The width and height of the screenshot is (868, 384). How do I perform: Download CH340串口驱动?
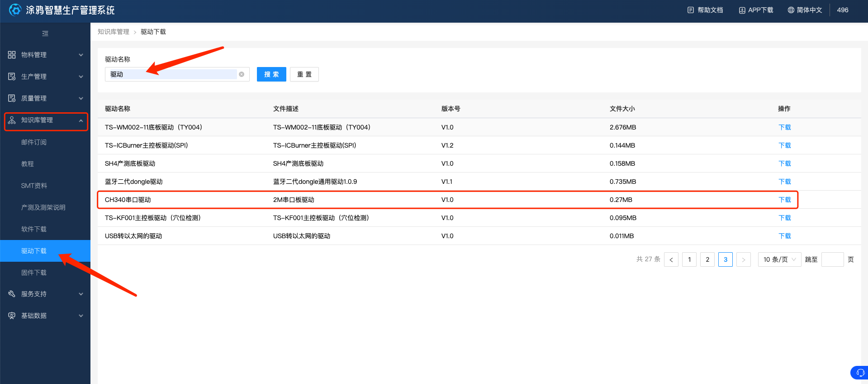click(785, 200)
